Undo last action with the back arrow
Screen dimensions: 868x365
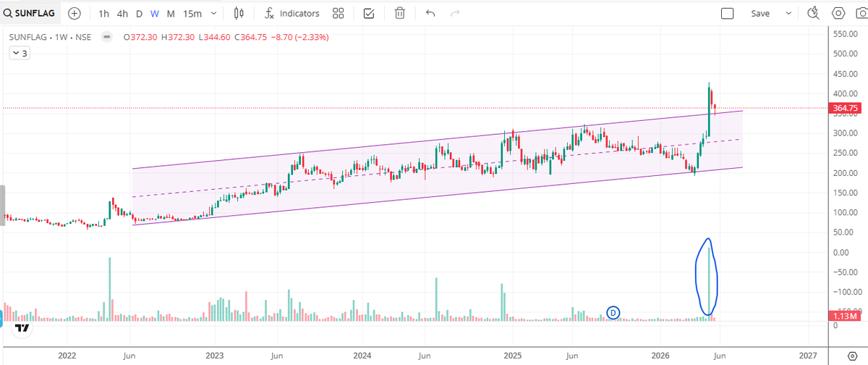(430, 13)
